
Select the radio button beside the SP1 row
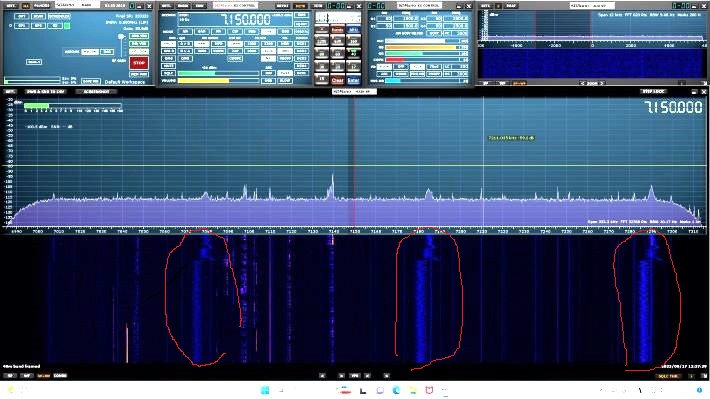click(x=10, y=26)
